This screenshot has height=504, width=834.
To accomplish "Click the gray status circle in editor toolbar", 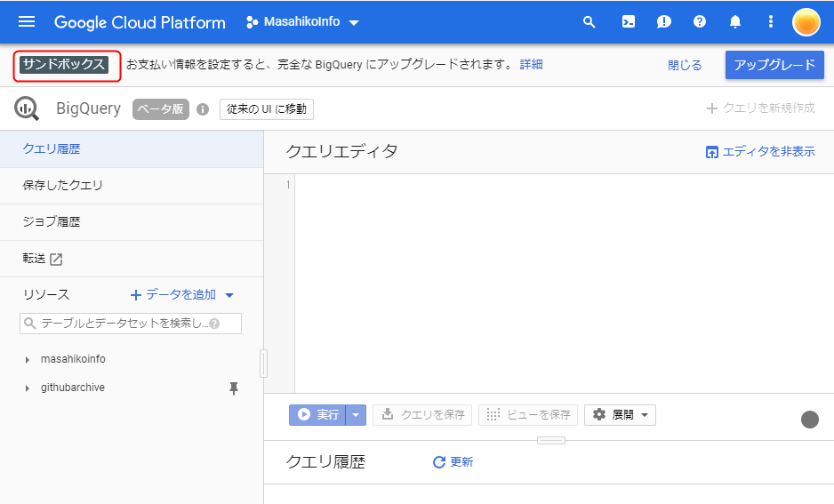I will click(809, 420).
